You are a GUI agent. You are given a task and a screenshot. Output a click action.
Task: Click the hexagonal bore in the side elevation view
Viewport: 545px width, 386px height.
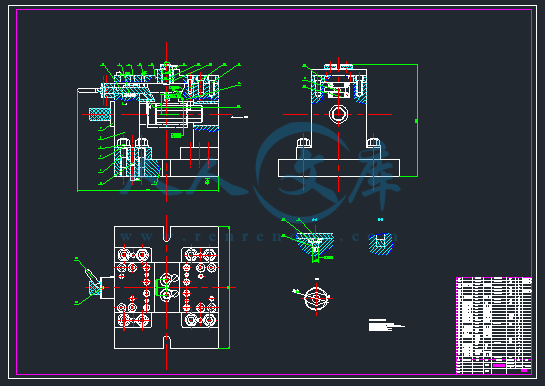coord(339,114)
